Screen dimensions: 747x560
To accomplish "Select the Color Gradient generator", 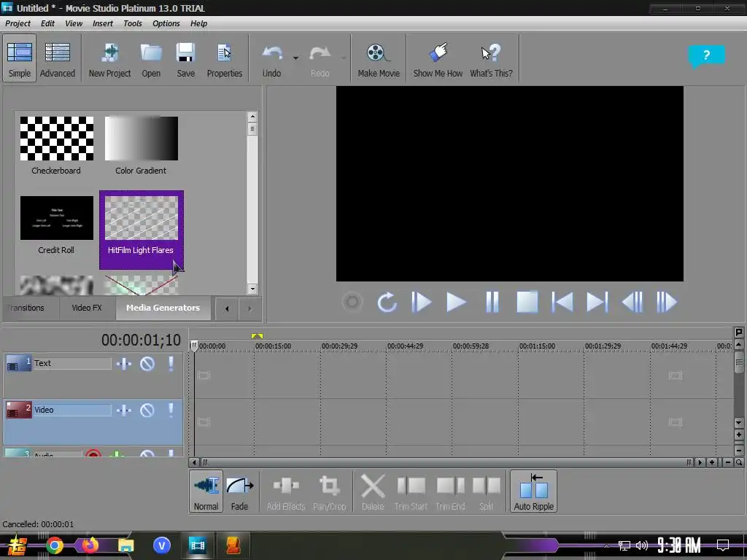I will pyautogui.click(x=141, y=145).
